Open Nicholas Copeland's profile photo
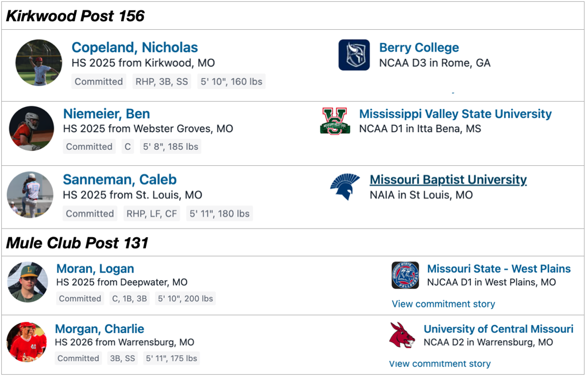Screen dimensions: 588x376 click(x=38, y=63)
